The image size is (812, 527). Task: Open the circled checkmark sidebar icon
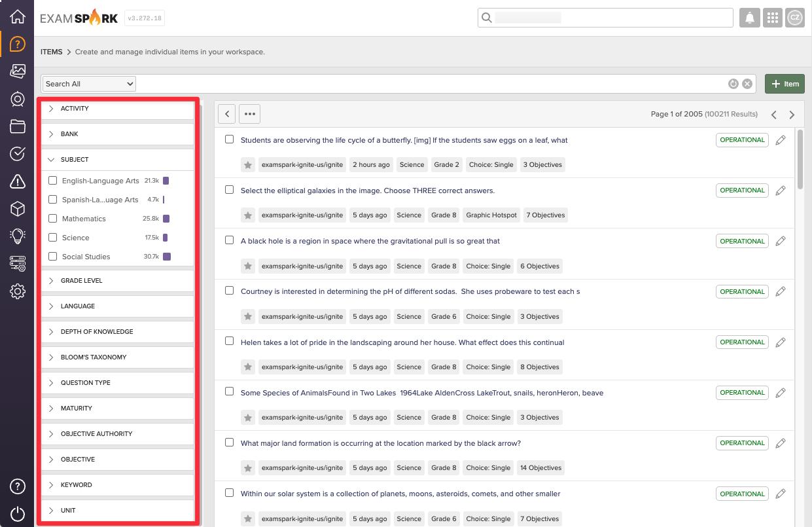(x=18, y=154)
